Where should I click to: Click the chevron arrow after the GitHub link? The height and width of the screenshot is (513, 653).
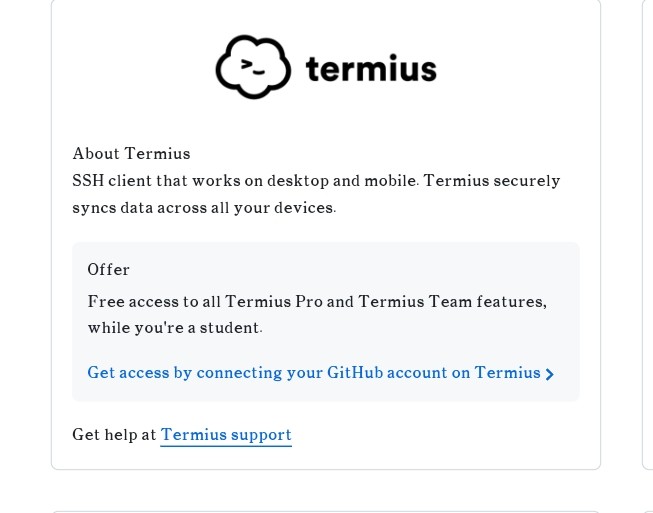click(550, 374)
